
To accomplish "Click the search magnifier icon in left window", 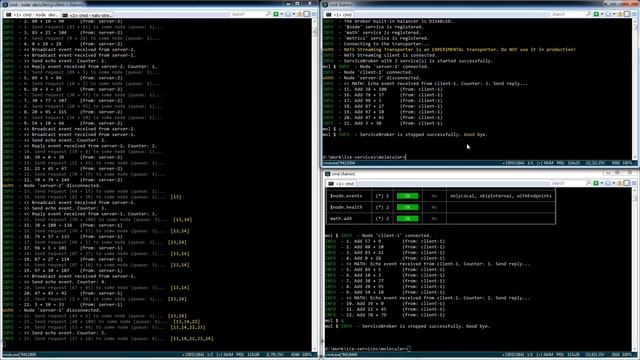I will pos(268,14).
